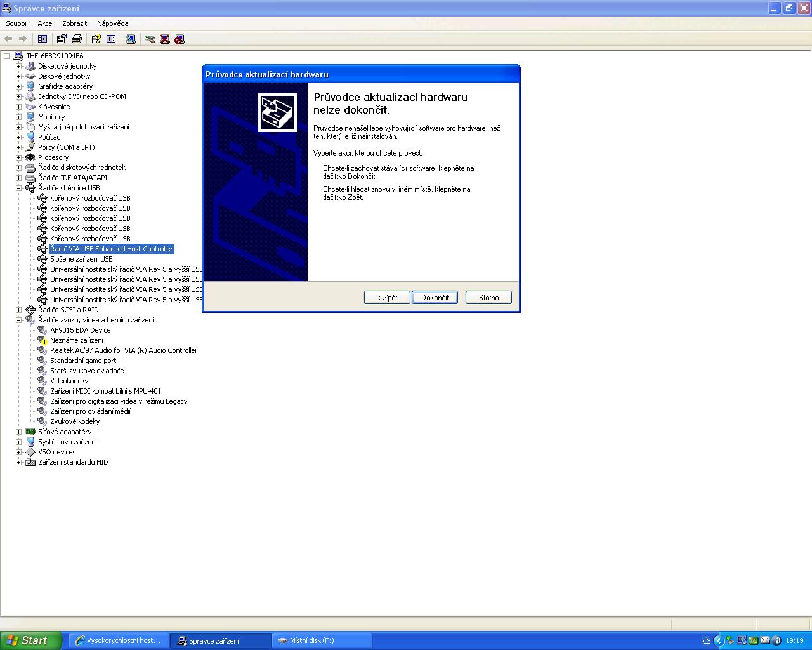Viewport: 812px width, 650px height.
Task: Click the Disable device toolbar icon
Action: (x=180, y=39)
